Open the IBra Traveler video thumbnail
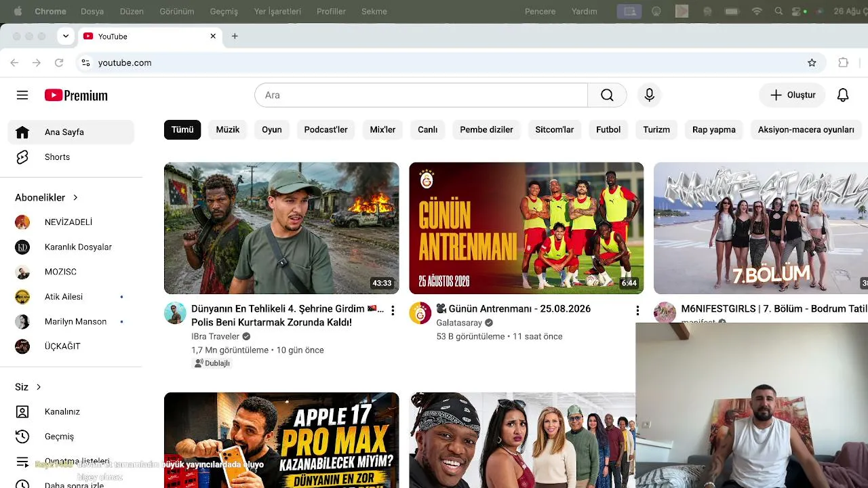Screen dimensions: 868x488 pyautogui.click(x=281, y=228)
